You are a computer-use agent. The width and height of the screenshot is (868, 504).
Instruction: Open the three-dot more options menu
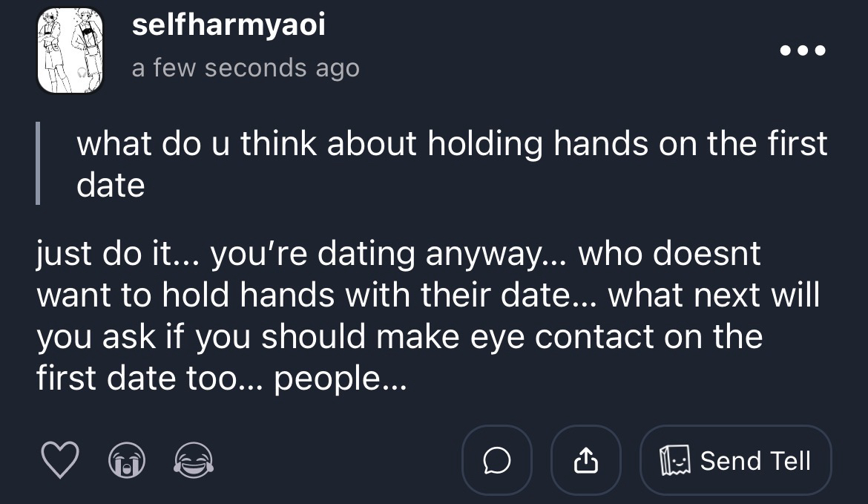point(803,51)
